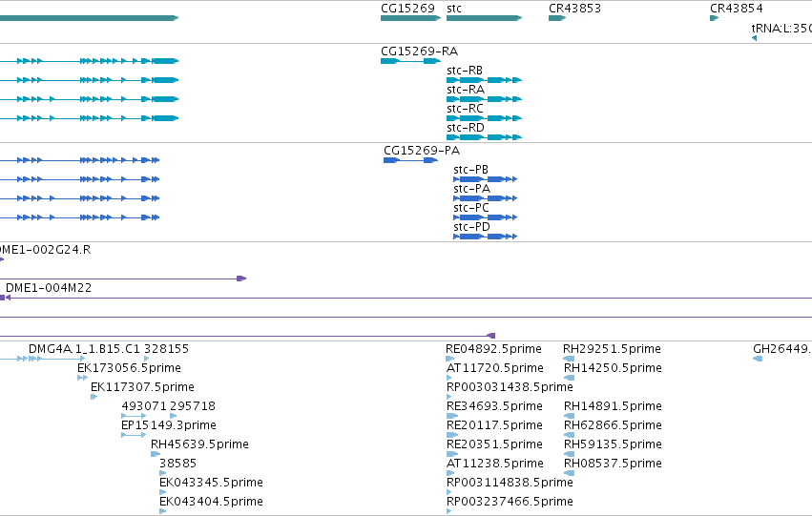Screen dimensions: 812x516
Task: Click the DME1-002G24.R clone label
Action: (x=45, y=250)
